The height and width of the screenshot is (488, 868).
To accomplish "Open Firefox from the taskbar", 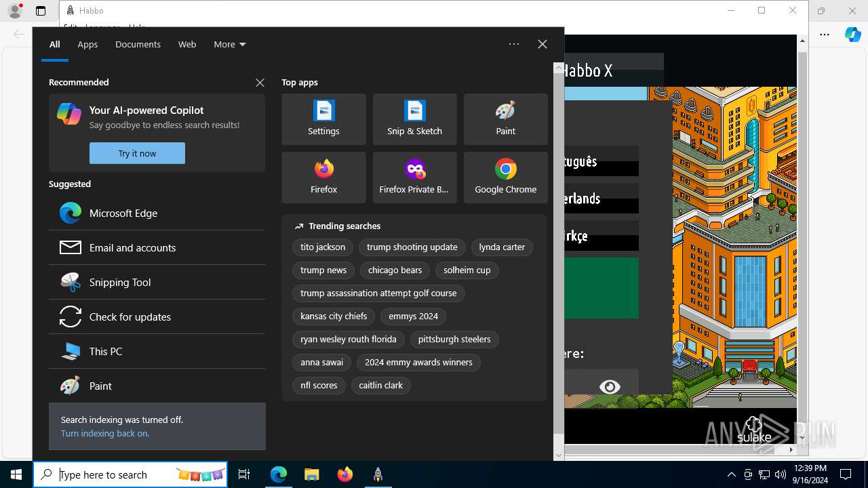I will click(345, 474).
